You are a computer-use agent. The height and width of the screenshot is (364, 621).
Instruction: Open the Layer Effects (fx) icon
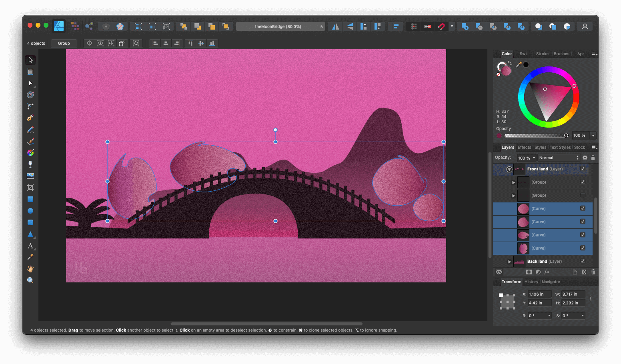pos(547,272)
